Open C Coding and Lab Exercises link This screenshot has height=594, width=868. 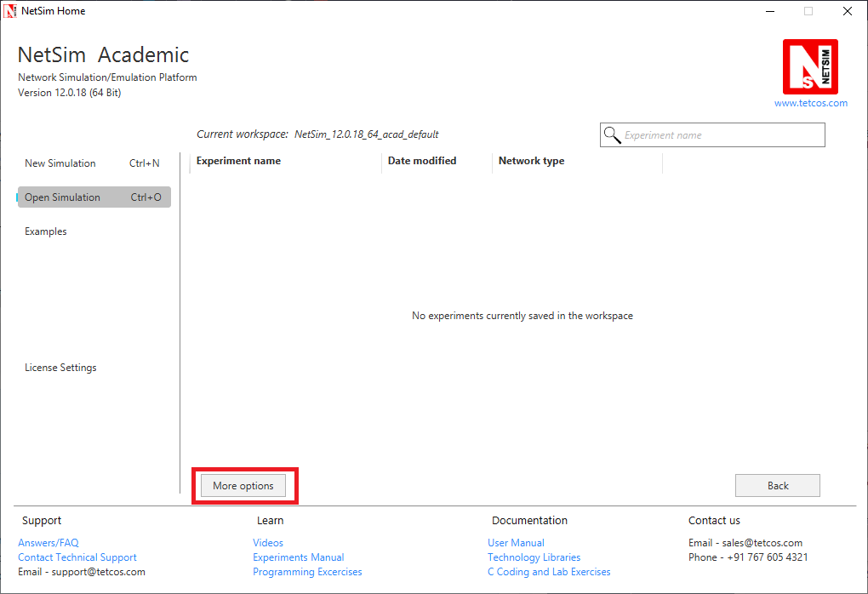[x=549, y=572]
